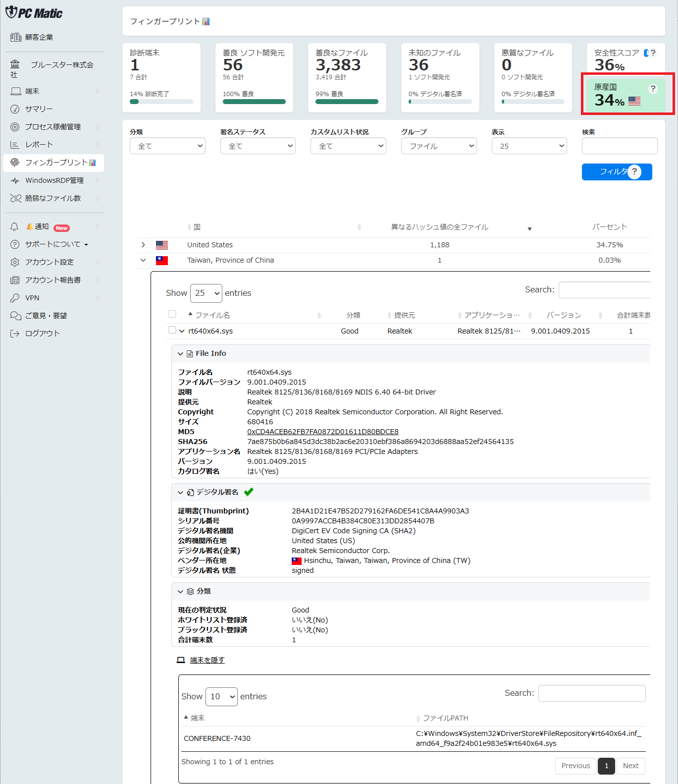Screen dimensions: 678x784
Task: Collapse the 分類 details section
Action: [x=180, y=592]
